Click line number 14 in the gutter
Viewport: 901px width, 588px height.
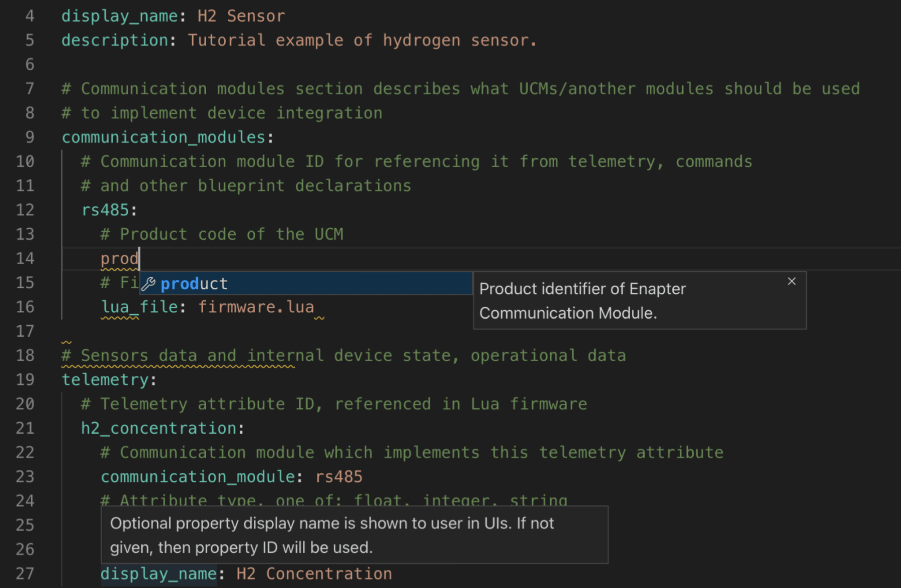pyautogui.click(x=25, y=258)
